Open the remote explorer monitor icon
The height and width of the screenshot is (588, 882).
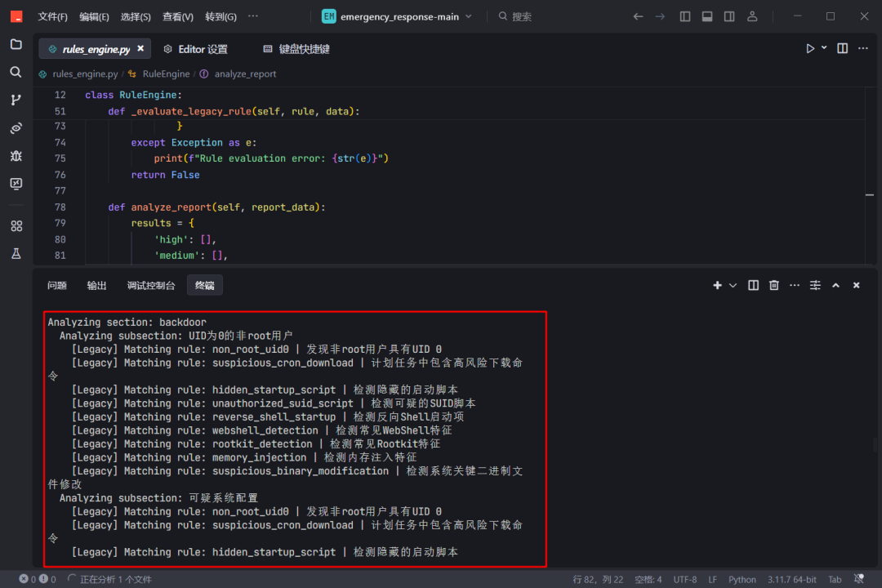click(x=16, y=184)
